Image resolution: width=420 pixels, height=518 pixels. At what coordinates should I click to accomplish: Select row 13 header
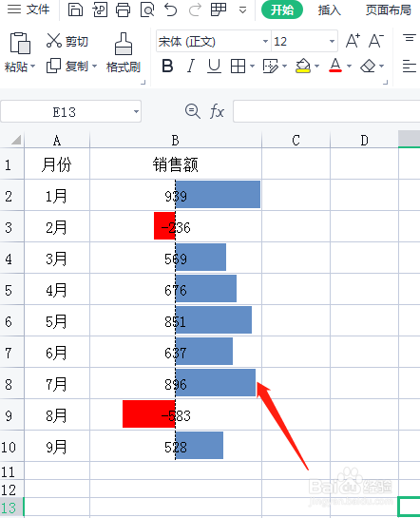click(x=12, y=508)
